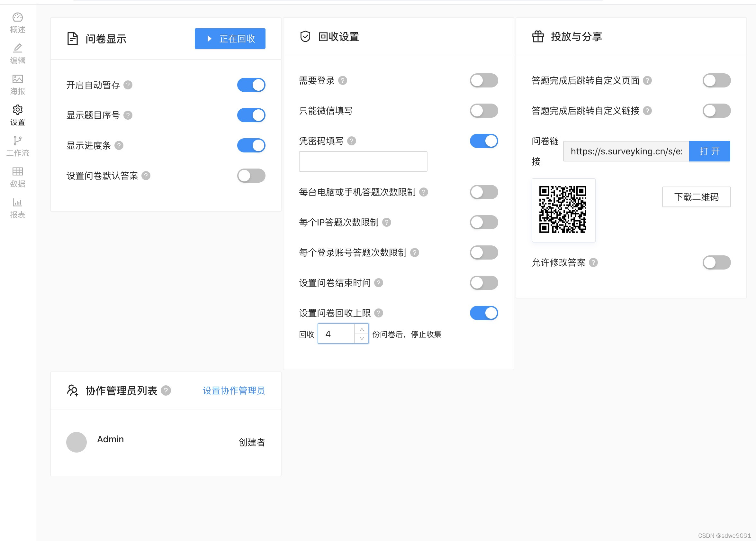The height and width of the screenshot is (541, 756).
Task: Open the 概述 overview sidebar icon
Action: pyautogui.click(x=17, y=17)
